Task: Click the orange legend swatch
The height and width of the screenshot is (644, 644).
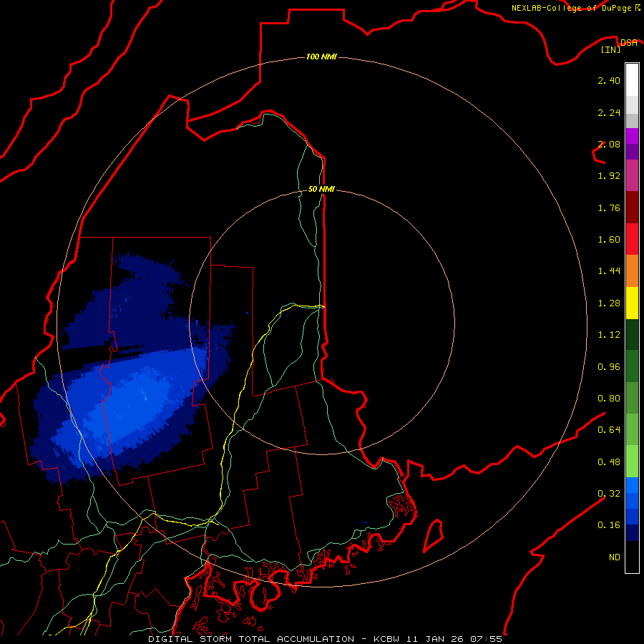Action: (632, 271)
